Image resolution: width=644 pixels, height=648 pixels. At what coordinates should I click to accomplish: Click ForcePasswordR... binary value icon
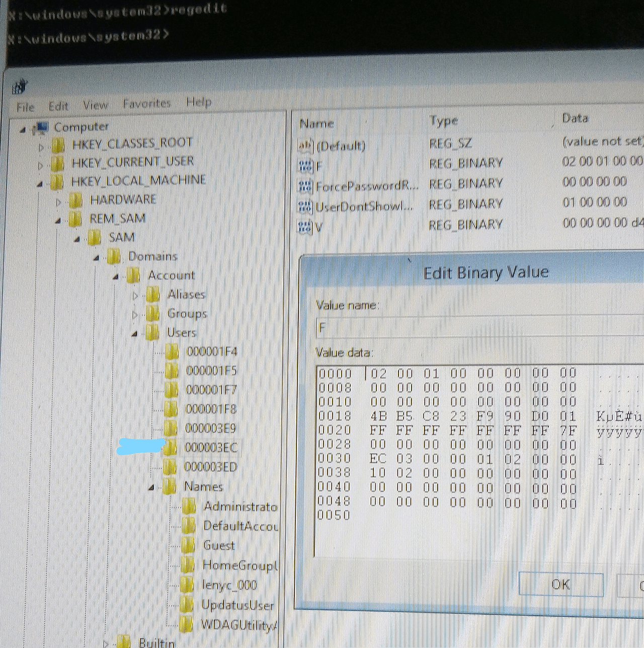[x=305, y=187]
